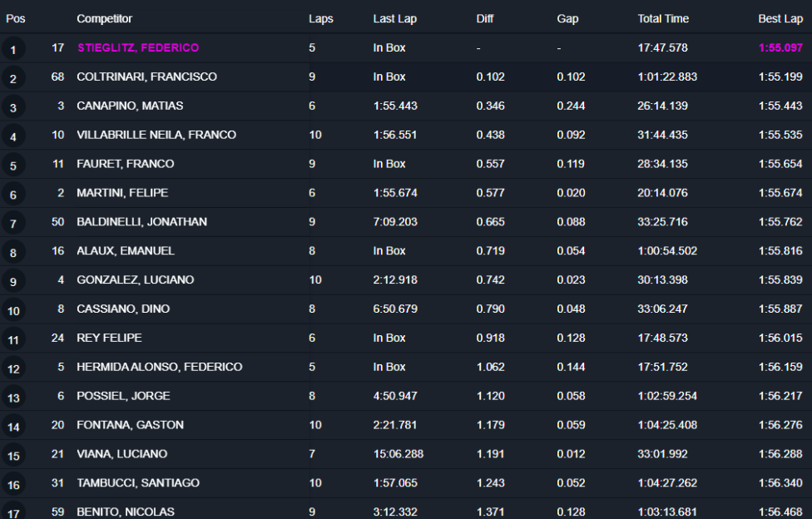This screenshot has height=519, width=812.
Task: Click the Laps column header
Action: click(x=320, y=18)
